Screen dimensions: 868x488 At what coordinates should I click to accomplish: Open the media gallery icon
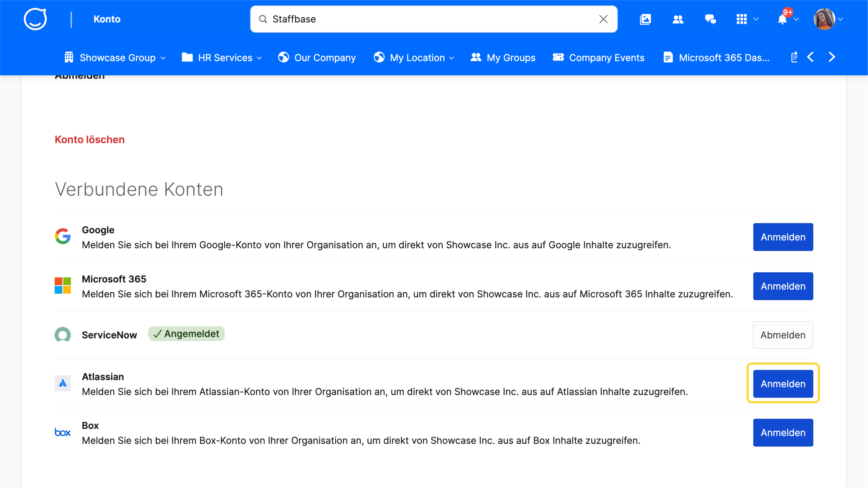(645, 19)
